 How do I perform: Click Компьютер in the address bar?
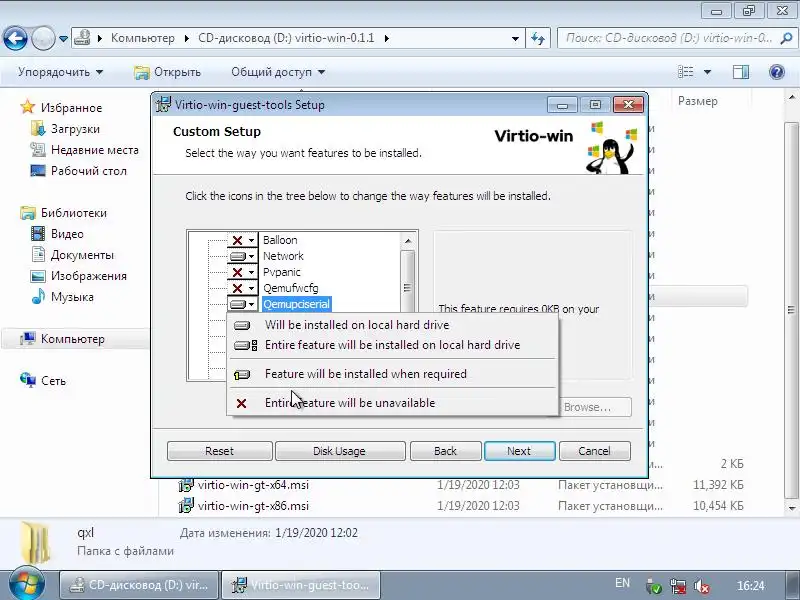coord(143,38)
